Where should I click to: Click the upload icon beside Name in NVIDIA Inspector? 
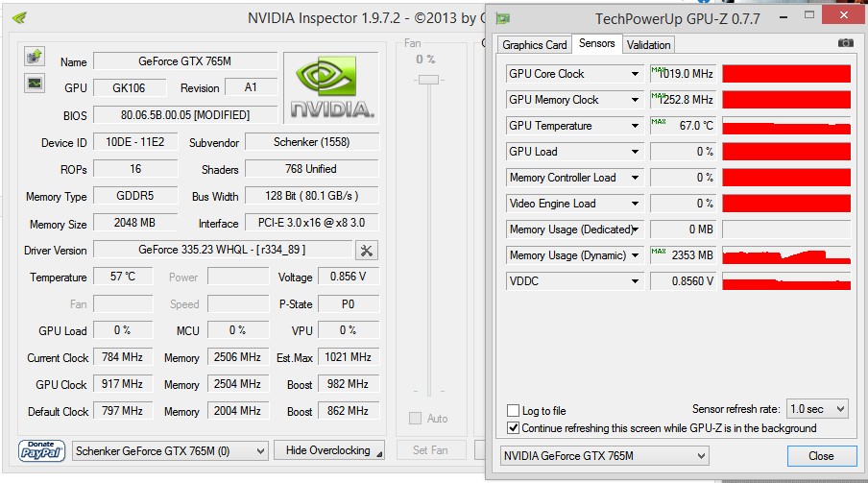pyautogui.click(x=35, y=57)
